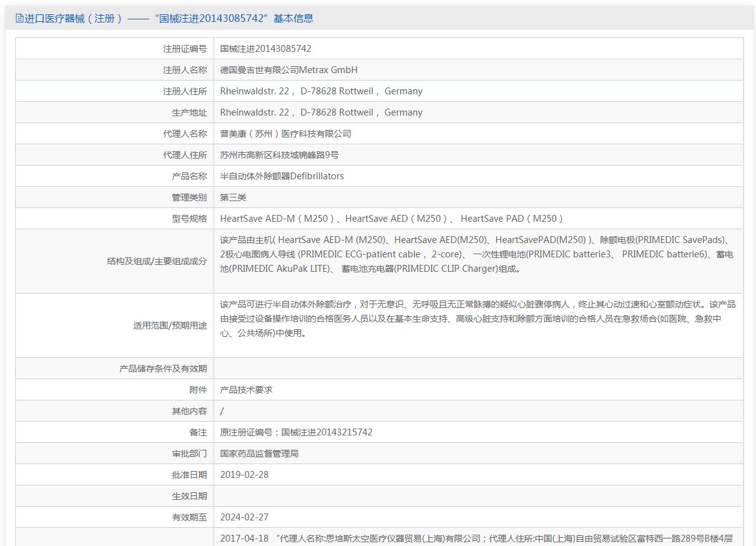The image size is (756, 546).
Task: Select the expiry date 2024-02-27
Action: 244,517
